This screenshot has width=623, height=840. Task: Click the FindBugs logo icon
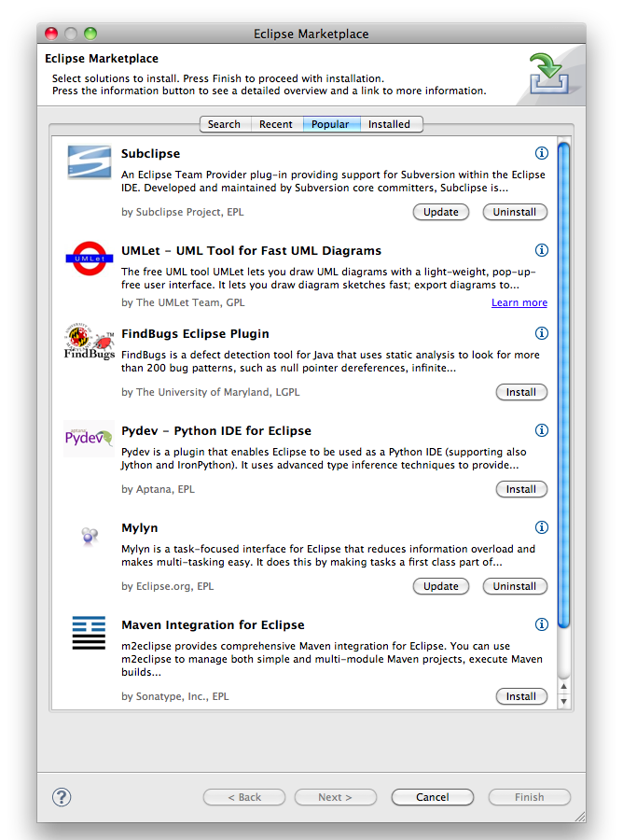[90, 342]
